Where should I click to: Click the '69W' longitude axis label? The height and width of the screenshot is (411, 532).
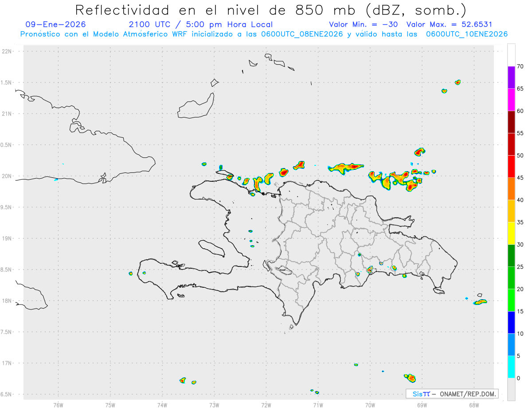pos(422,405)
